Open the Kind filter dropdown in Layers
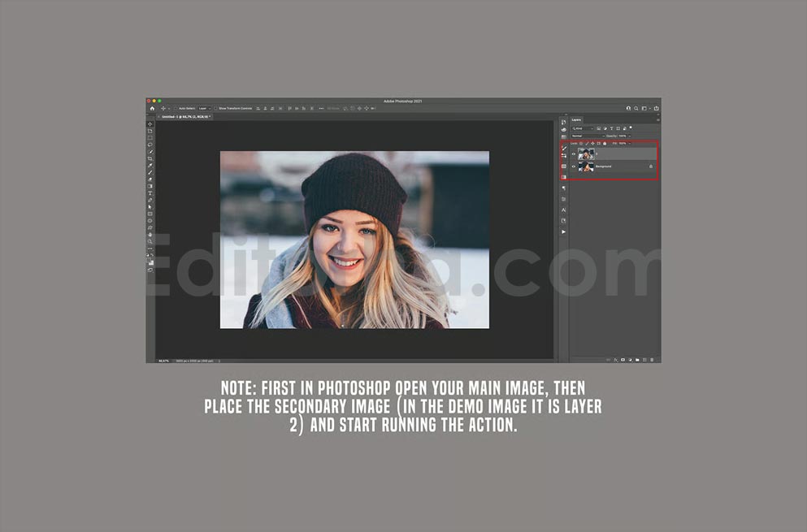 coord(583,128)
